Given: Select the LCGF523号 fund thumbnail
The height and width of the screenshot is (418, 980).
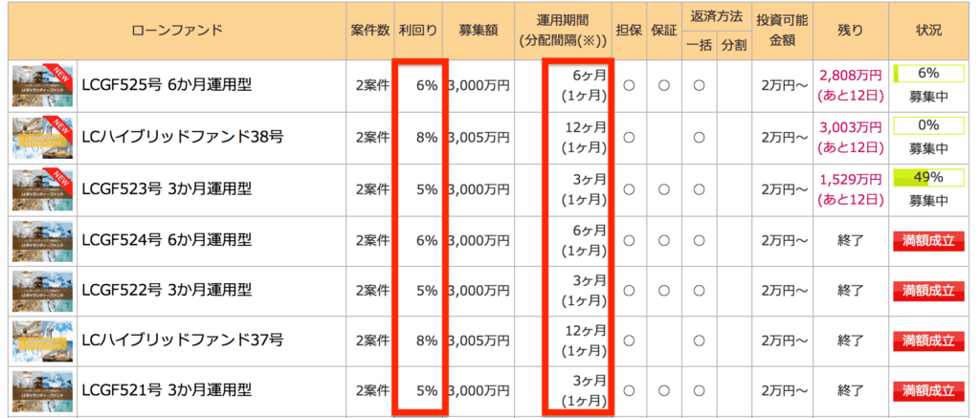Looking at the screenshot, I should click(41, 189).
